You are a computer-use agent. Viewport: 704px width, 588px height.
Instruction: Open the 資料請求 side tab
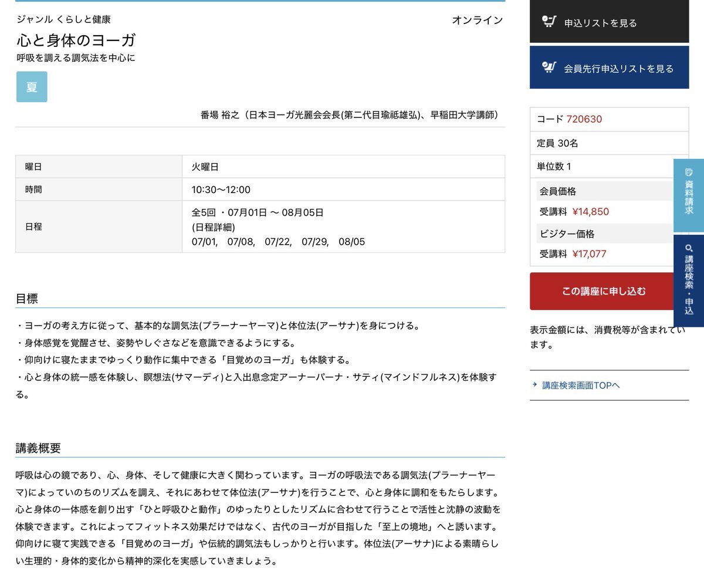689,195
